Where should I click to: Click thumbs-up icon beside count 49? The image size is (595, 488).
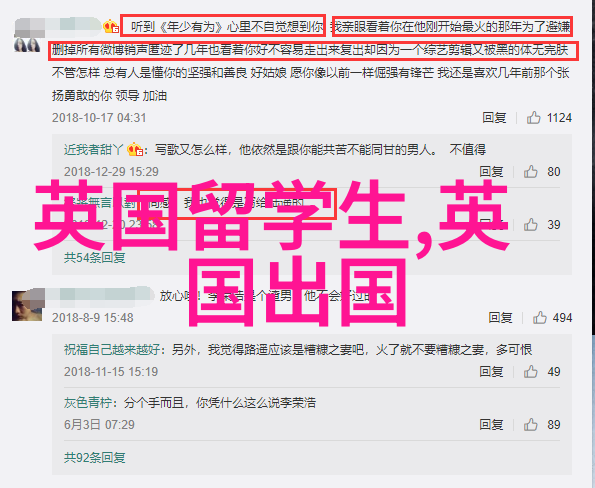(x=530, y=372)
